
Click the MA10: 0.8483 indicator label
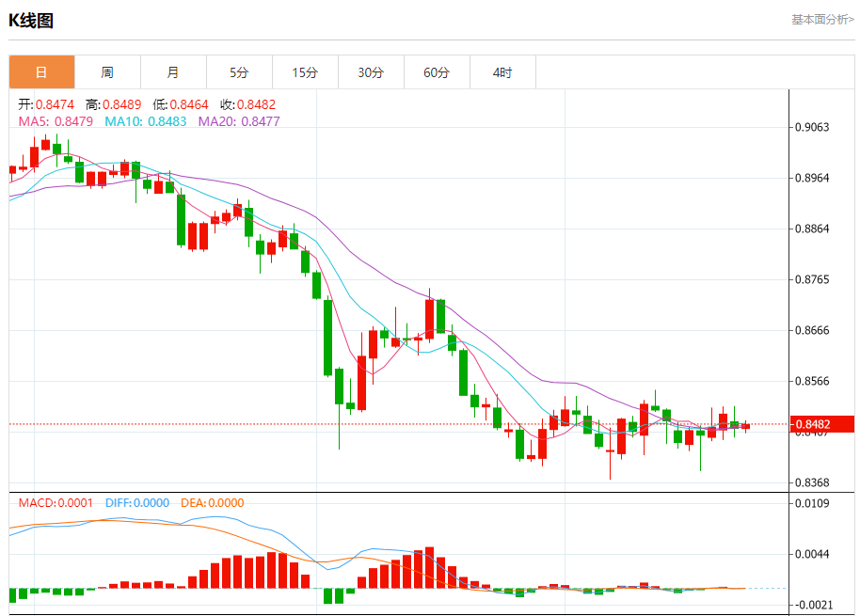click(x=146, y=121)
